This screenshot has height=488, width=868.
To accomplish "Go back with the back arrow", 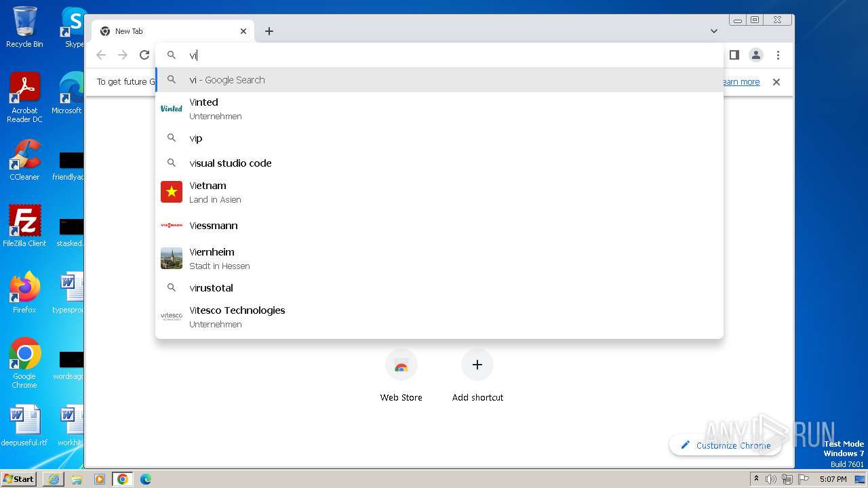I will (101, 55).
